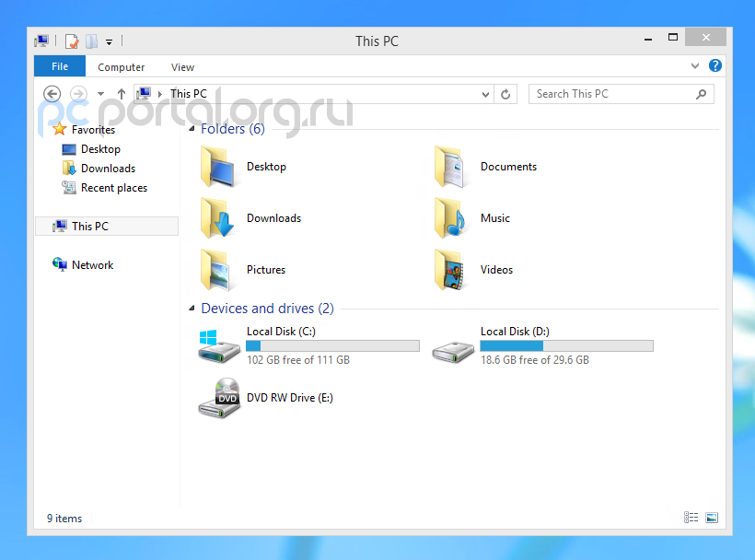
Task: Open the Computer ribbon tab
Action: [x=122, y=67]
